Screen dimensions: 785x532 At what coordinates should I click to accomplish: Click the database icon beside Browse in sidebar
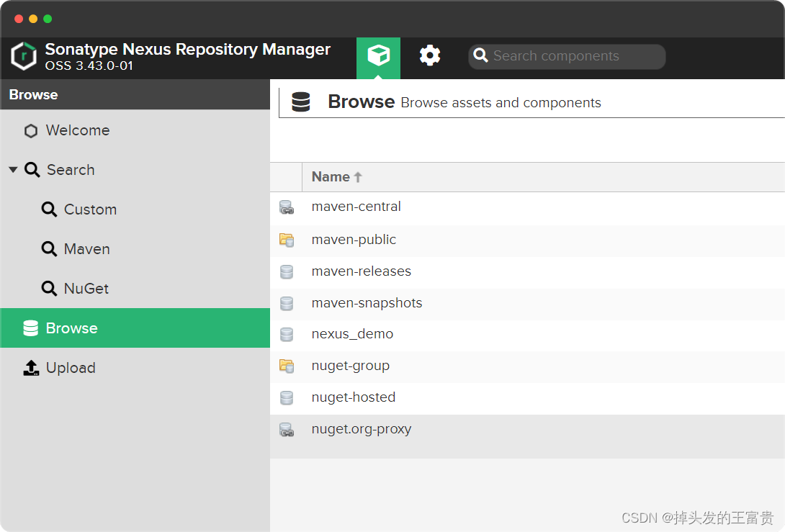[x=30, y=328]
